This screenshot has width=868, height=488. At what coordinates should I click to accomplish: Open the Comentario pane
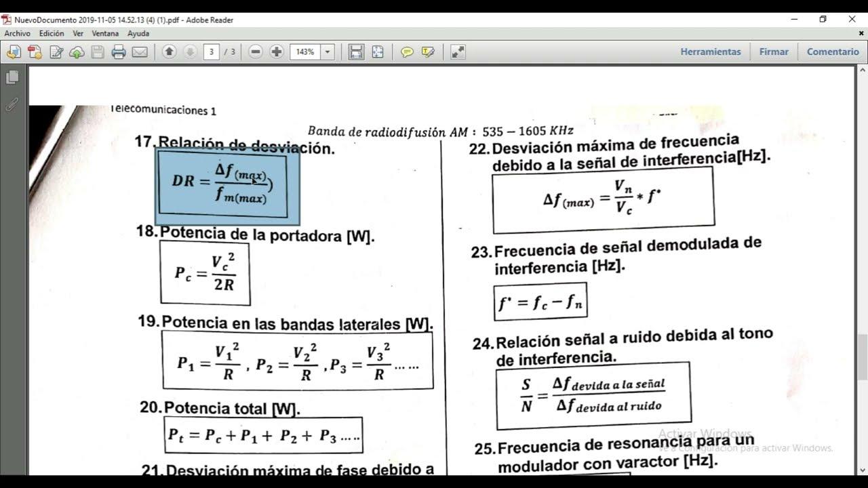[x=833, y=51]
